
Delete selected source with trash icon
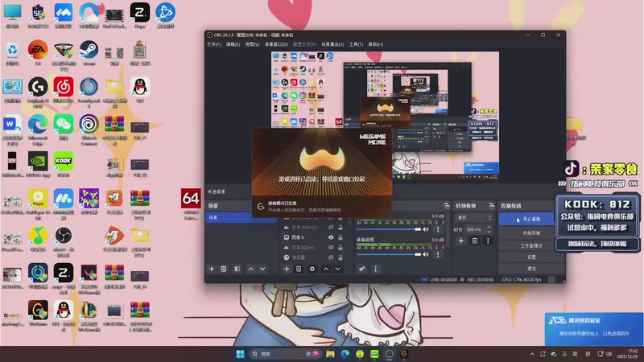pos(299,269)
